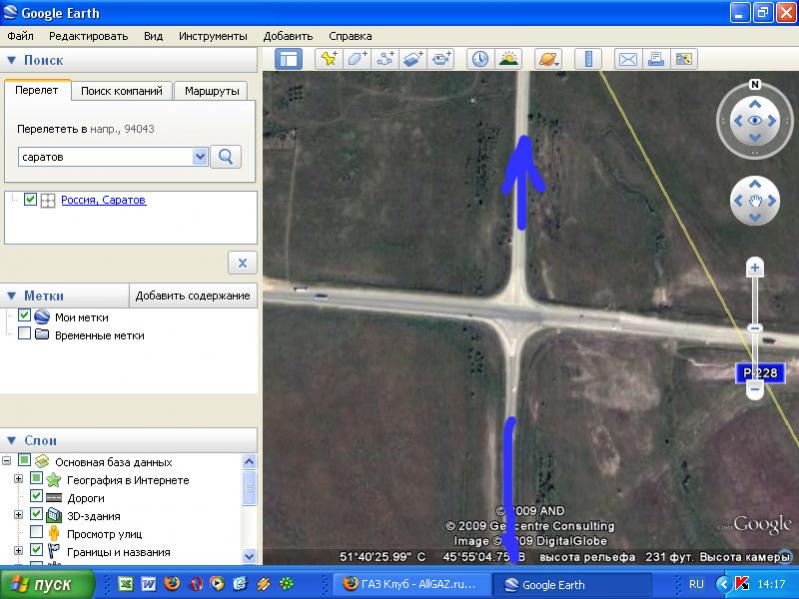This screenshot has width=799, height=599.
Task: Collapse the Метки panel
Action: (12, 296)
